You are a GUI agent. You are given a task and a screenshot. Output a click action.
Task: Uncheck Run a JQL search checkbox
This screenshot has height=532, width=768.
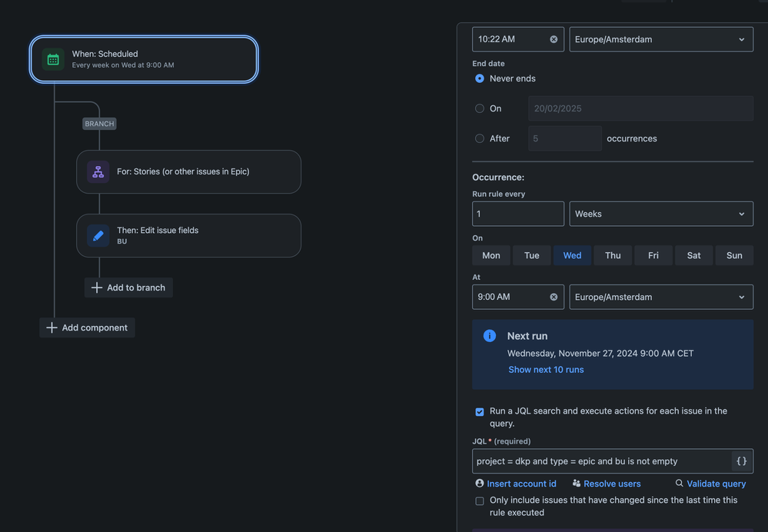tap(480, 411)
